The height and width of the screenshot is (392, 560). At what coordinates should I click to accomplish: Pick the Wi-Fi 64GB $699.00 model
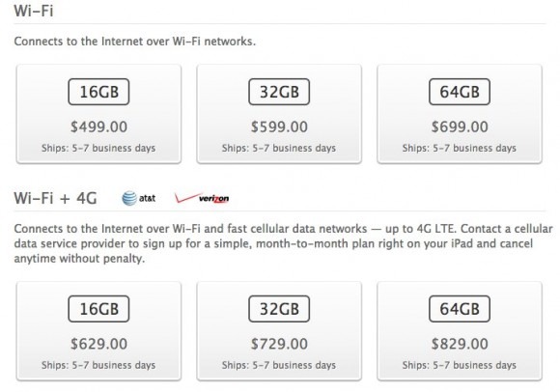460,114
